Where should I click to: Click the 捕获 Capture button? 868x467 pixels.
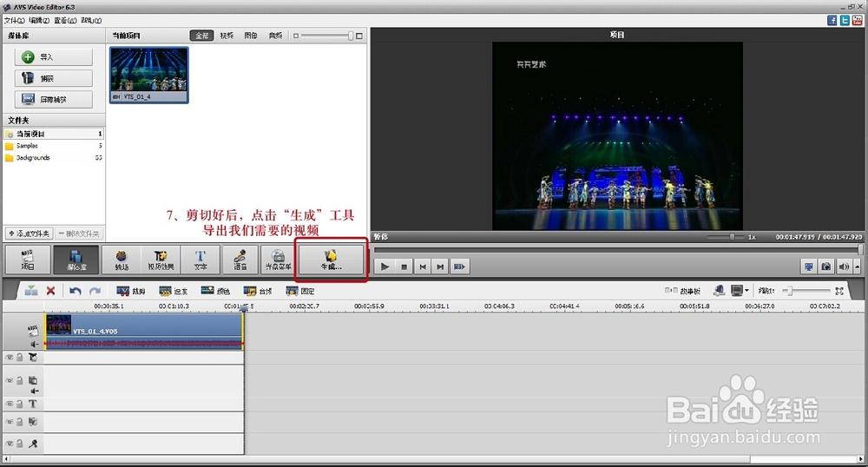[x=54, y=79]
